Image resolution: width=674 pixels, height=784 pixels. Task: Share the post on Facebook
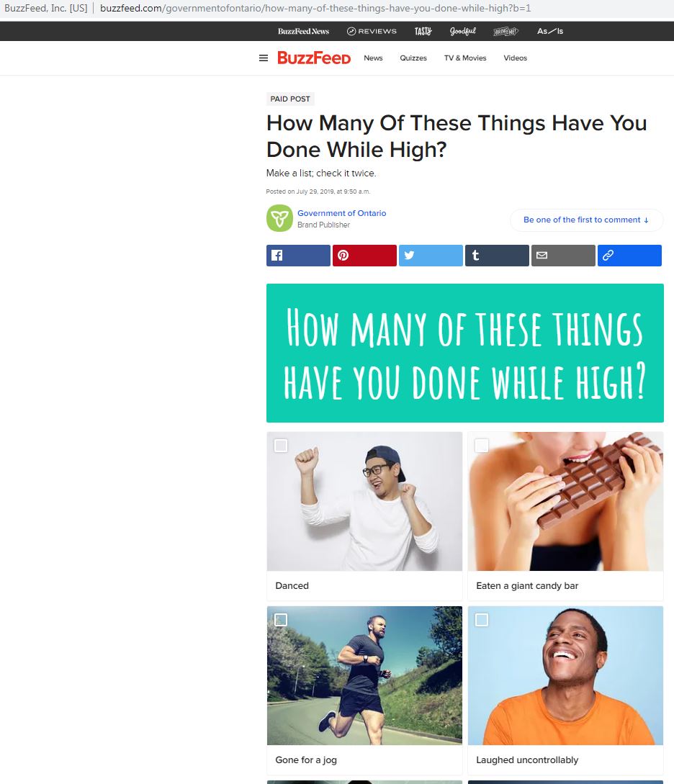pos(298,256)
